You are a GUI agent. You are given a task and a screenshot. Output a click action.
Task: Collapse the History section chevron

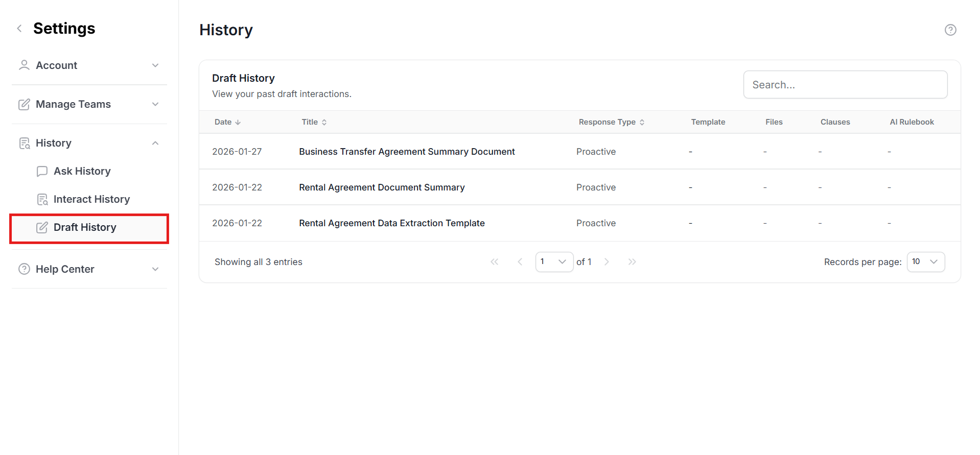(x=155, y=143)
